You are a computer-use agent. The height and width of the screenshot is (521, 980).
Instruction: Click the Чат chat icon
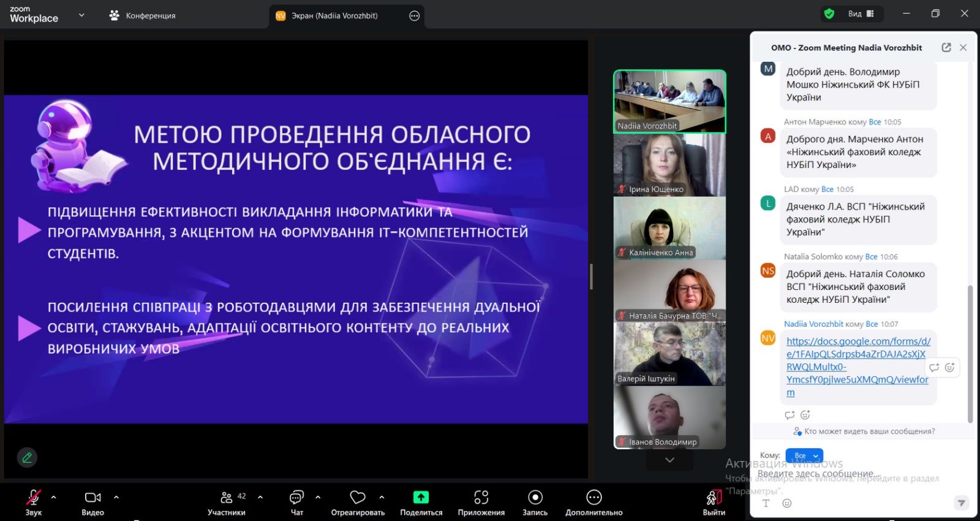pos(296,497)
